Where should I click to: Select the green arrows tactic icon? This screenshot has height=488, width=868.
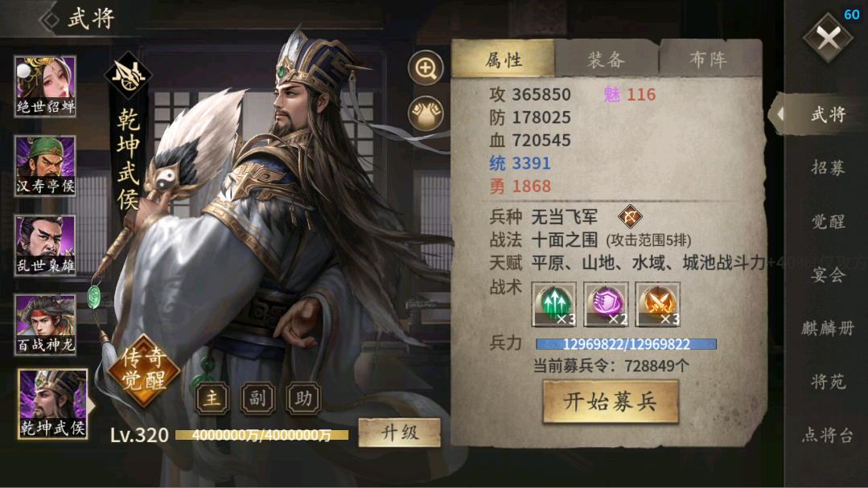(554, 305)
